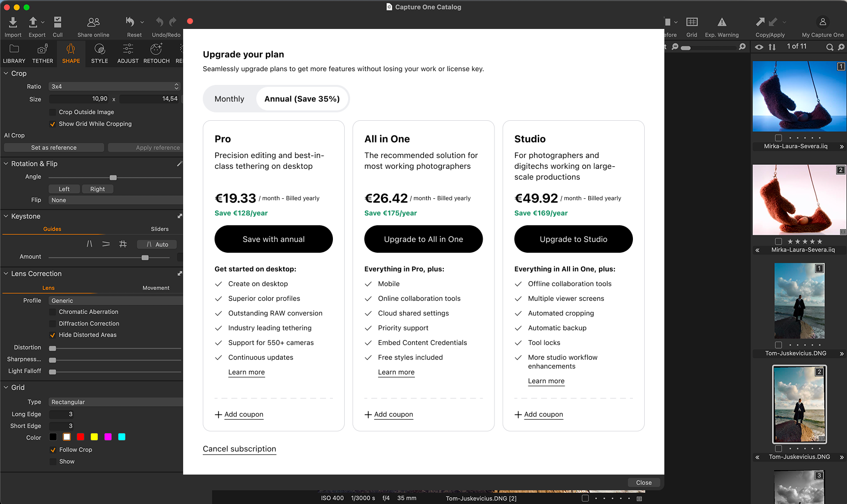Image resolution: width=847 pixels, height=504 pixels.
Task: Collapse the Grid panel
Action: pos(6,387)
